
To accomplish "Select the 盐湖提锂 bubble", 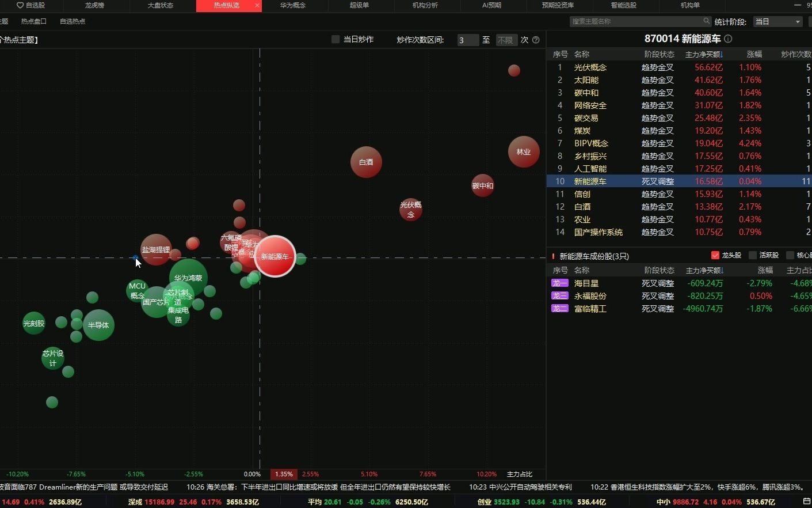I will 156,249.
